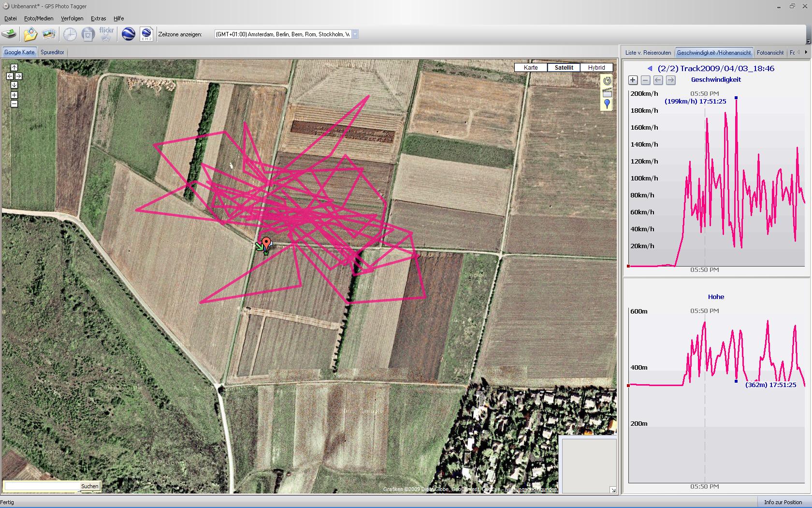This screenshot has height=508, width=812.
Task: Open the Extras menu
Action: (98, 18)
